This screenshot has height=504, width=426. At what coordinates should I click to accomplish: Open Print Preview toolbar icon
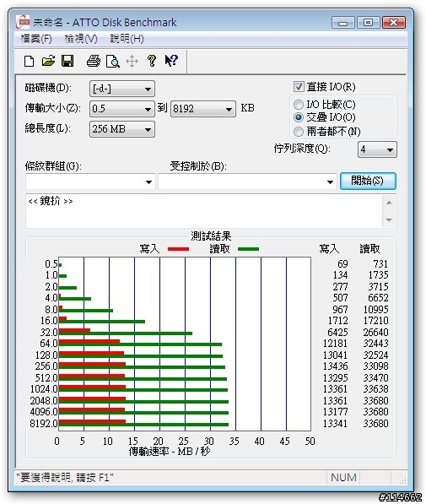113,61
